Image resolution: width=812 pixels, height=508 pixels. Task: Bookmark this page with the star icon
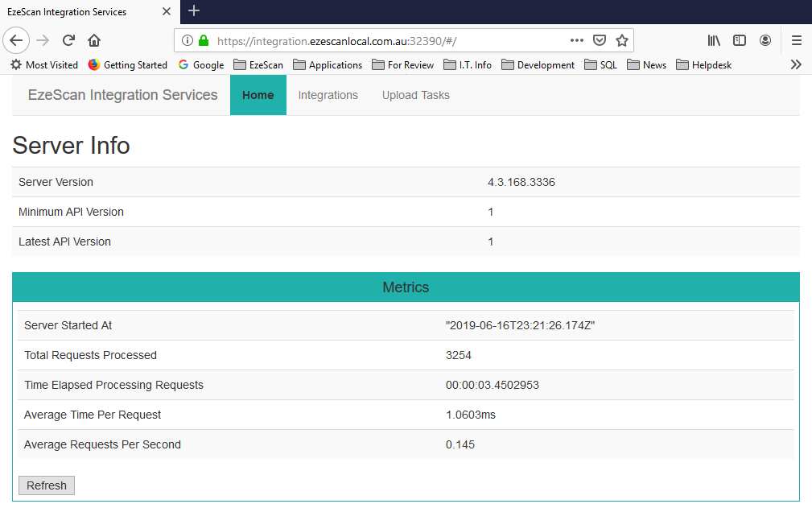click(621, 40)
